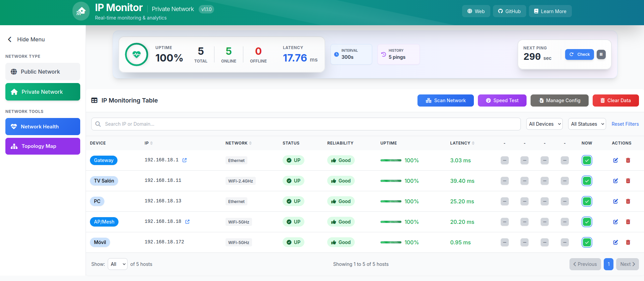Click edit icon for PC row
Screen dimensions: 644x281
(615, 201)
